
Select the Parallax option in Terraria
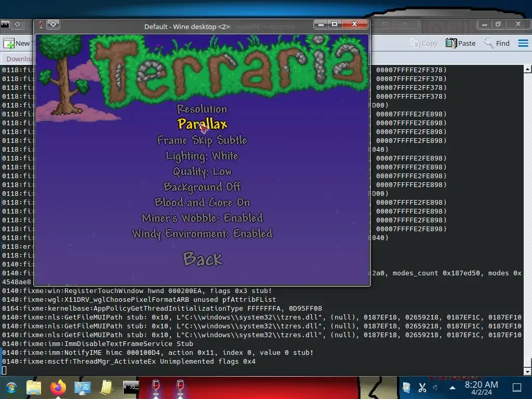pyautogui.click(x=202, y=124)
